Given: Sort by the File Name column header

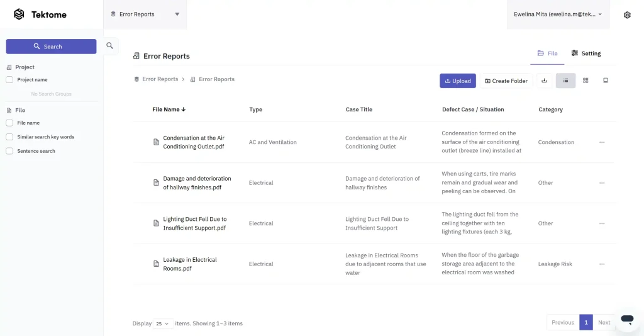Looking at the screenshot, I should click(x=169, y=109).
